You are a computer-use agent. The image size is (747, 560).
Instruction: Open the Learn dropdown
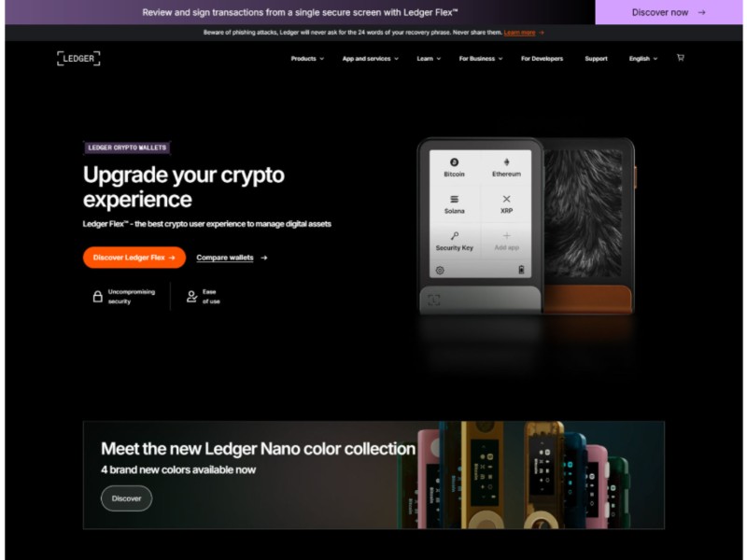pyautogui.click(x=429, y=59)
